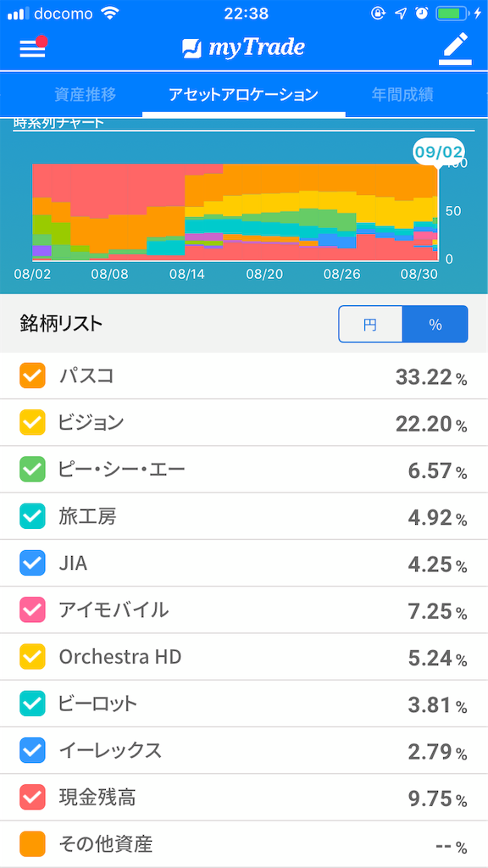The height and width of the screenshot is (868, 488).
Task: Open the hamburger menu
Action: (31, 48)
